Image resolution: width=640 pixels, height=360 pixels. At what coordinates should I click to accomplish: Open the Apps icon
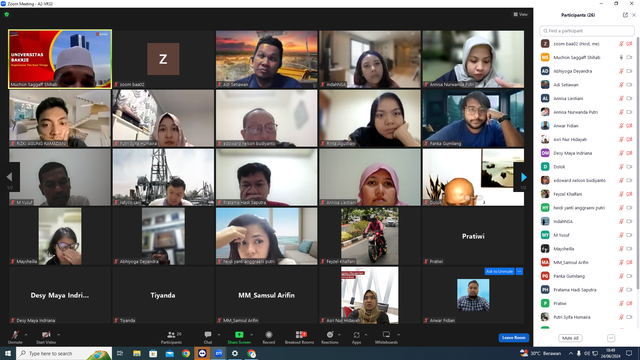tap(356, 335)
